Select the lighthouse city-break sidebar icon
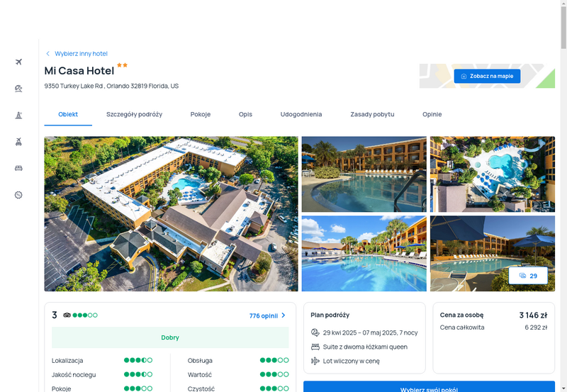The image size is (567, 392). tap(19, 116)
